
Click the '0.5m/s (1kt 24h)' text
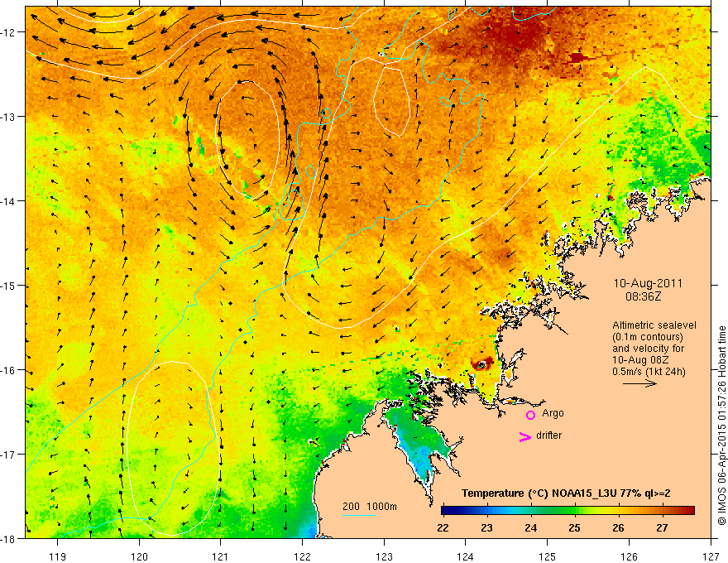coord(649,372)
